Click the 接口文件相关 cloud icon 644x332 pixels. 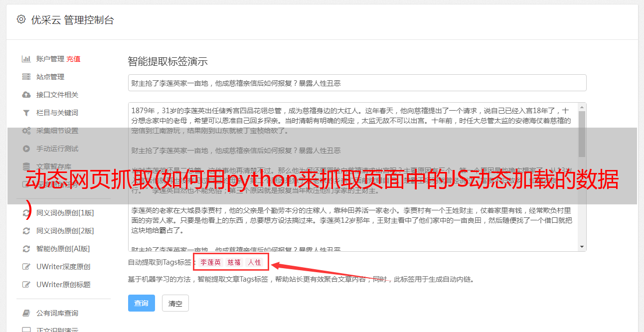[26, 95]
